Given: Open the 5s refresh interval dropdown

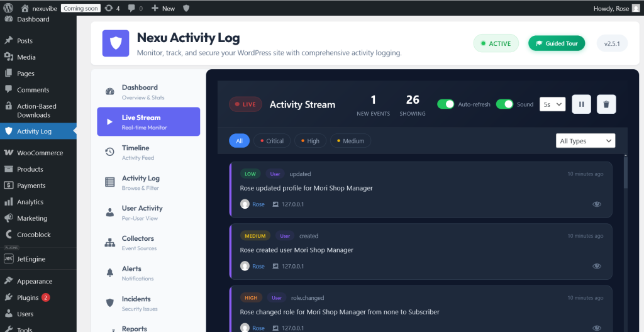Looking at the screenshot, I should [x=552, y=104].
